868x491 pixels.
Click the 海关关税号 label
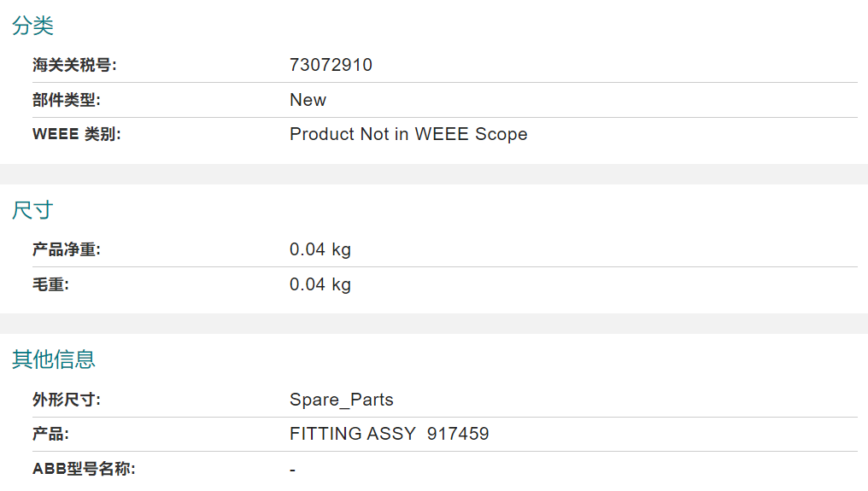(x=74, y=65)
